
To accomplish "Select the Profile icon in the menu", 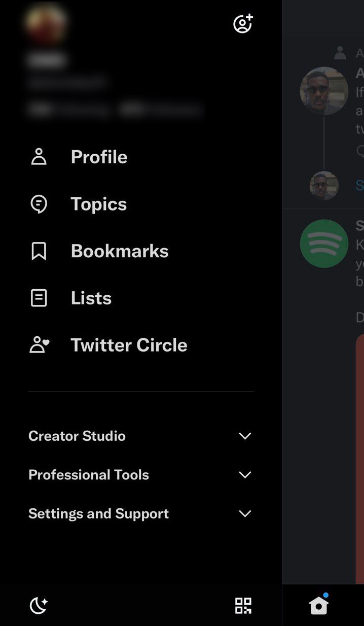I will coord(39,157).
